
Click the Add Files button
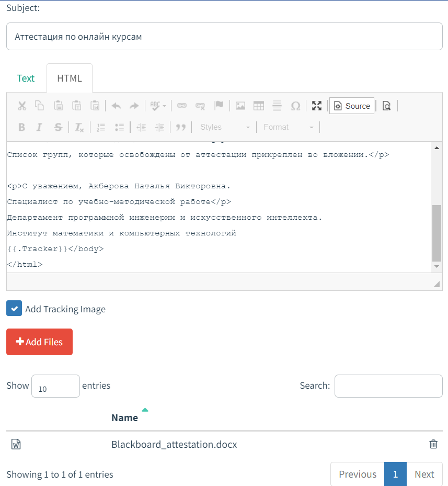tap(39, 342)
